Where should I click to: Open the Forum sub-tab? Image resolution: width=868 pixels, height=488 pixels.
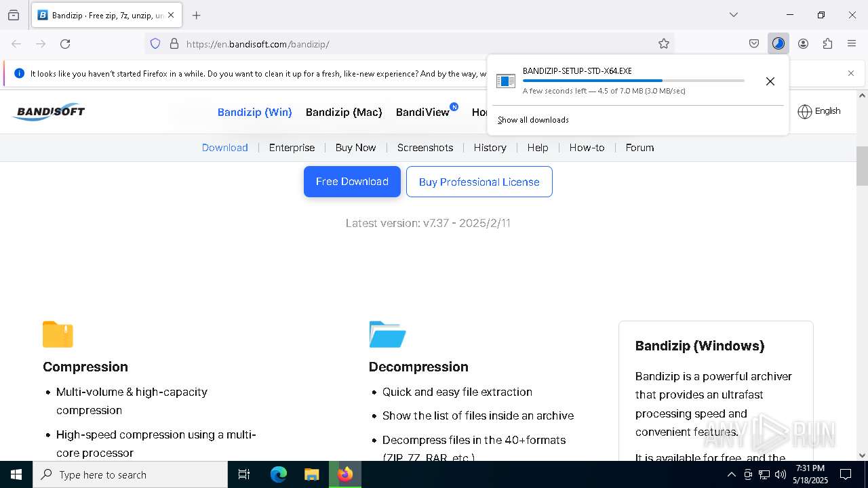[x=639, y=148]
